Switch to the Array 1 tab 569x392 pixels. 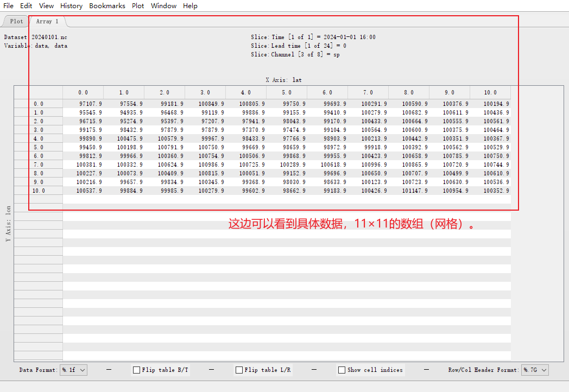[x=47, y=21]
